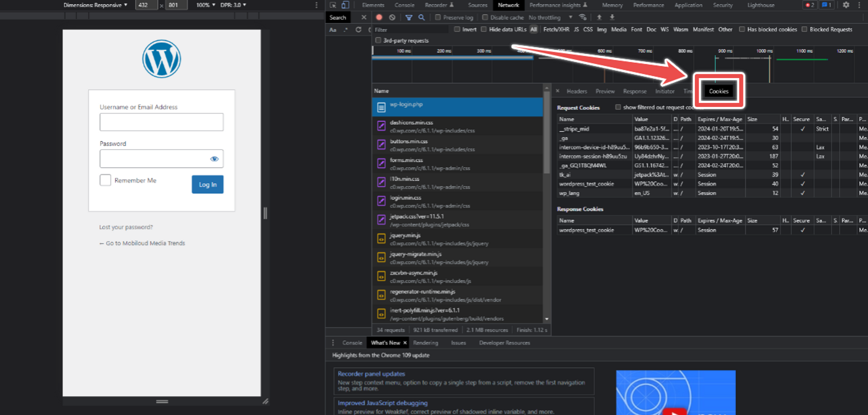Open Improved JavaScript debugging link
Viewport: 868px width, 415px height.
[x=382, y=403]
